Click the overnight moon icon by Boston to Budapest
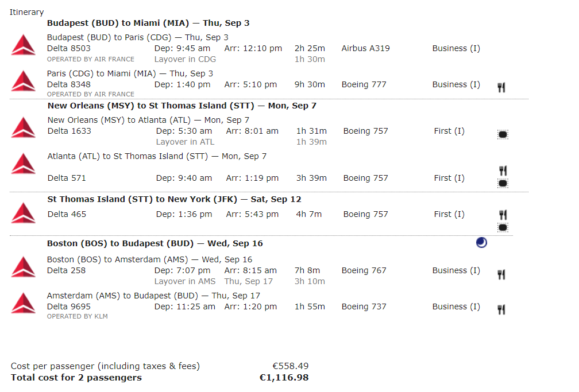Image resolution: width=579 pixels, height=392 pixels. [481, 243]
